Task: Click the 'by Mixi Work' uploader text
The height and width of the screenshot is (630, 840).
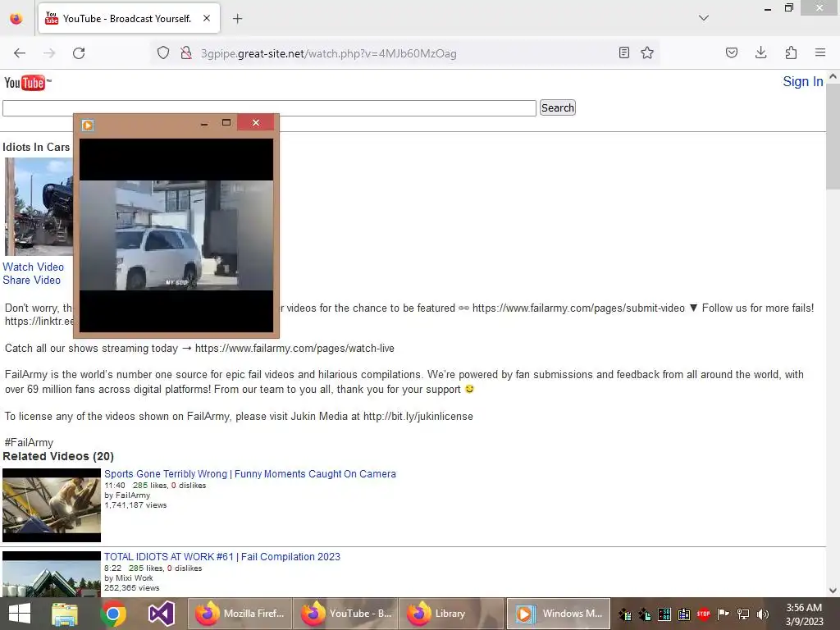Action: coord(129,578)
